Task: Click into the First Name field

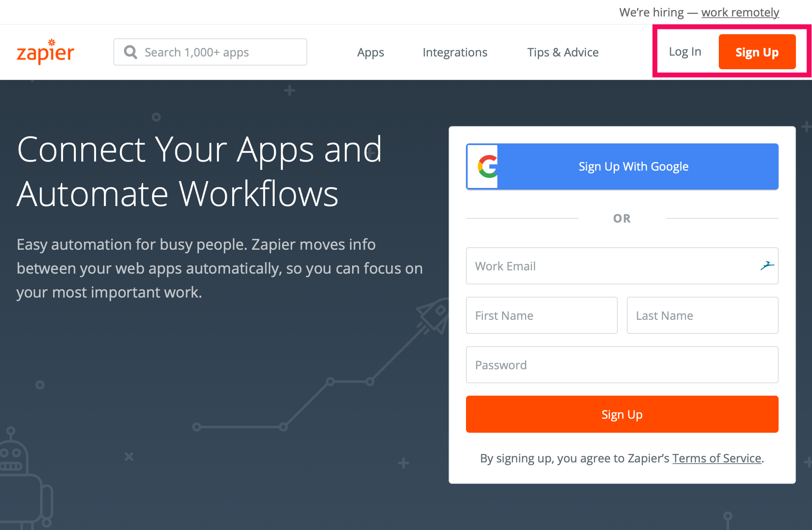Action: [542, 315]
